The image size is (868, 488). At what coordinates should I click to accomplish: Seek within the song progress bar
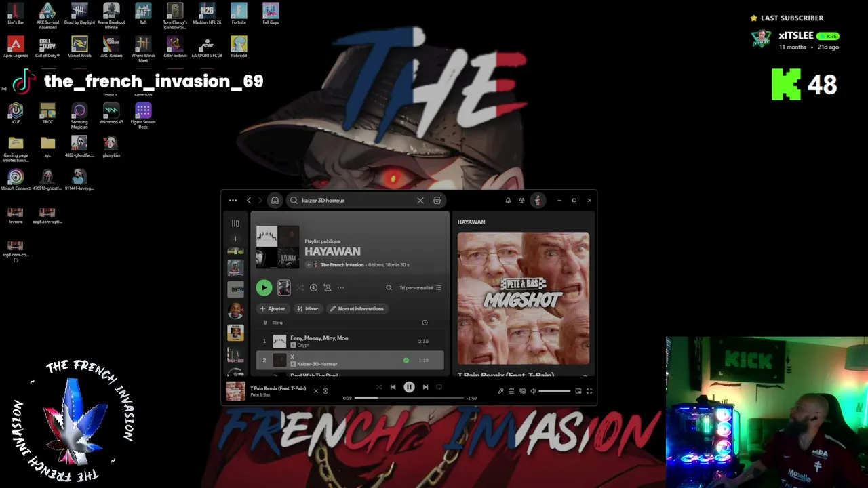[409, 398]
